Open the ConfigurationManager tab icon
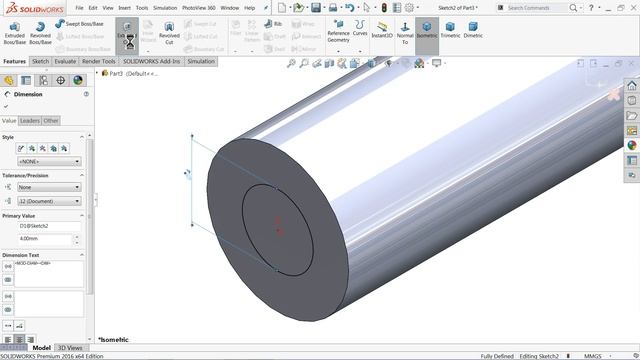The width and height of the screenshot is (640, 360). [43, 80]
